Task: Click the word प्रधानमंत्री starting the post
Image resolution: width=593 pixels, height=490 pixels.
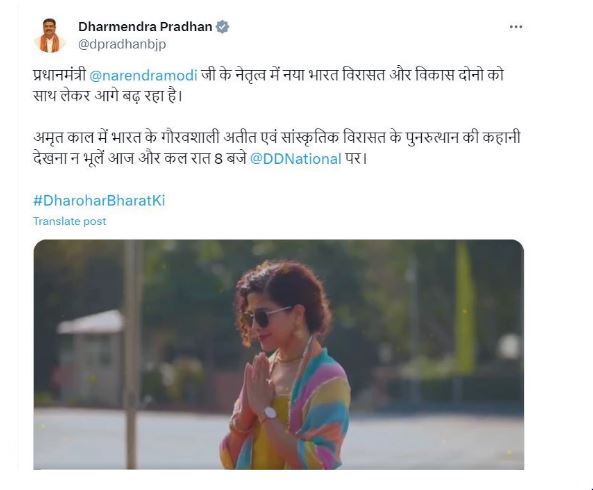Action: pyautogui.click(x=60, y=75)
